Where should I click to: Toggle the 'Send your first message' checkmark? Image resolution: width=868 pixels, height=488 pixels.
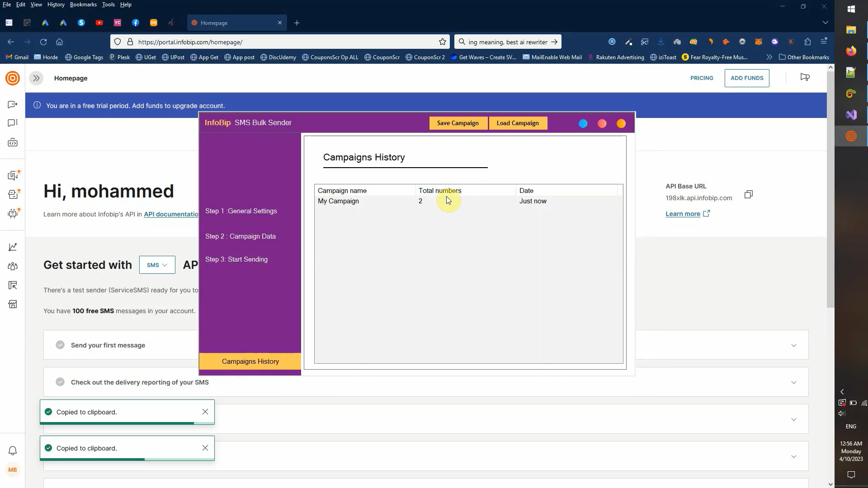pos(60,345)
